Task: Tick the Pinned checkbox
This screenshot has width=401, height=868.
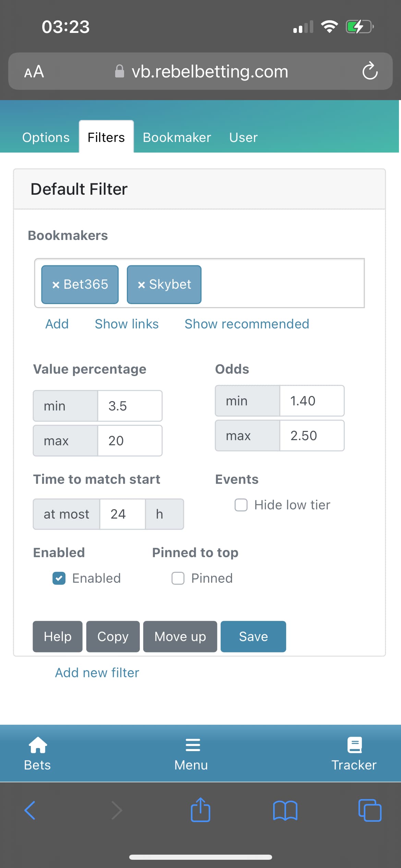Action: click(x=178, y=578)
